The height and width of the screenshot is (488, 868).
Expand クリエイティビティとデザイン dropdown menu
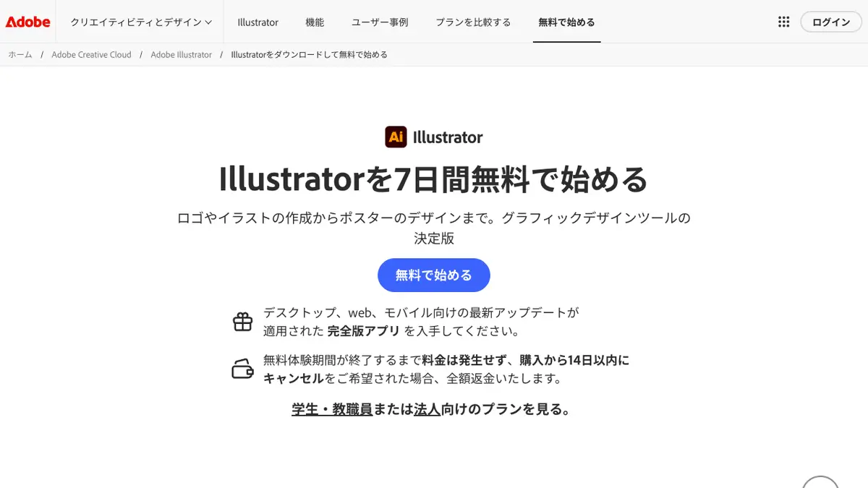click(141, 22)
